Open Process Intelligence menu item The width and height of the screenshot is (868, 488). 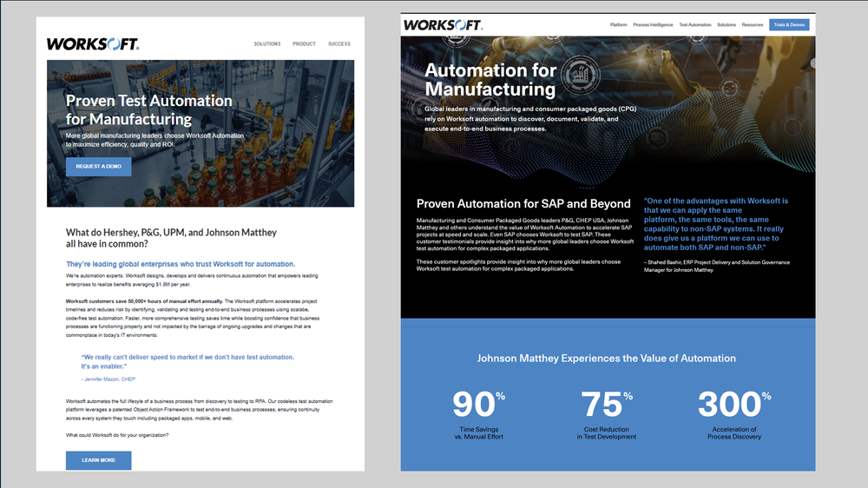pos(654,25)
